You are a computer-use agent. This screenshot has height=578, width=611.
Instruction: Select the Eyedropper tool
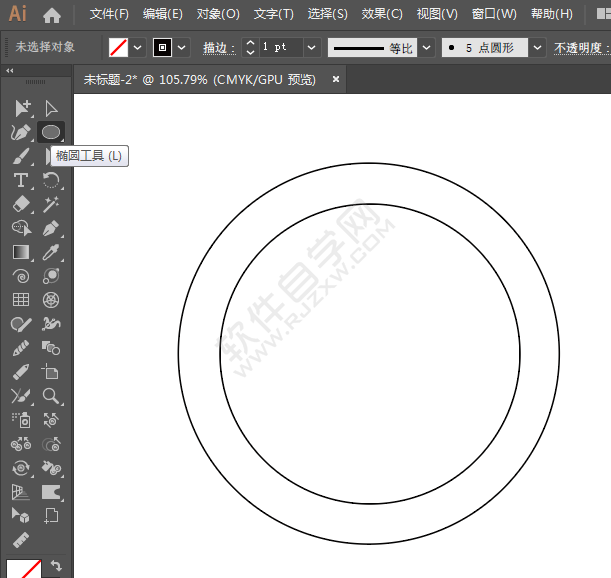[51, 252]
